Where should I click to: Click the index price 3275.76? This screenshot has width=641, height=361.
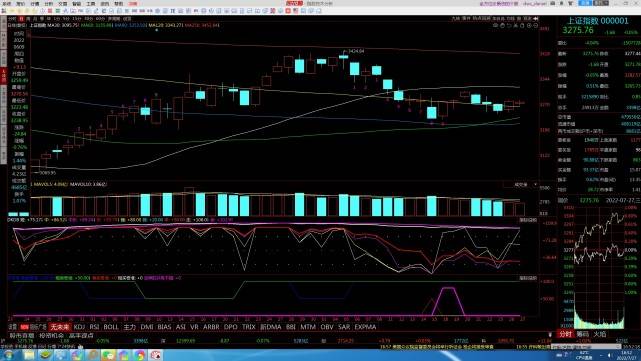pyautogui.click(x=578, y=30)
